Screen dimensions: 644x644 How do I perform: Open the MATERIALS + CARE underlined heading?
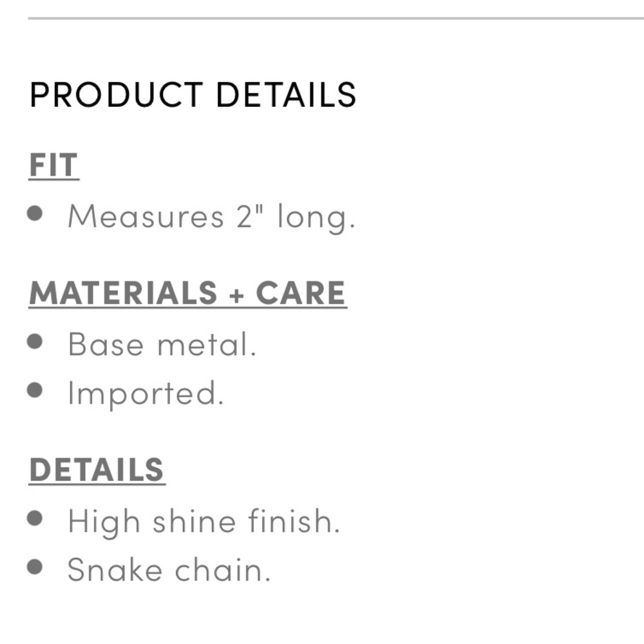[187, 293]
